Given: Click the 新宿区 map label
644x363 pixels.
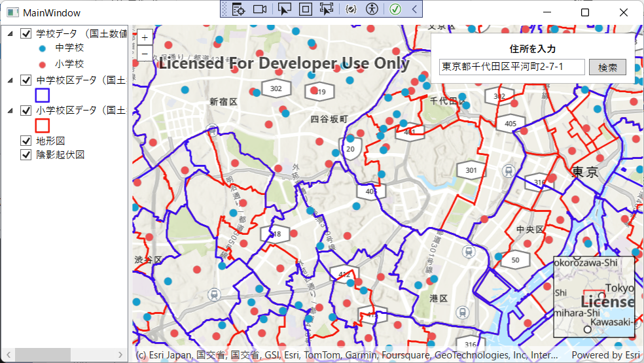Looking at the screenshot, I should pos(223,102).
